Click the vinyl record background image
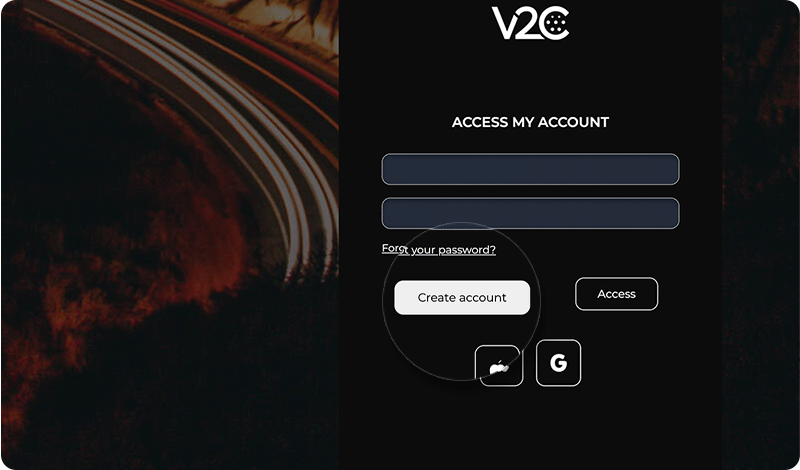 169,235
